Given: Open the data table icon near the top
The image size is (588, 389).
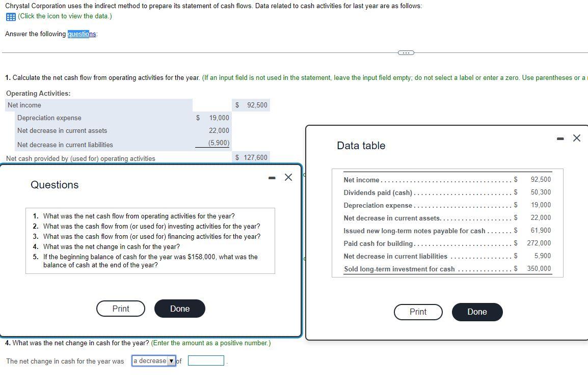Looking at the screenshot, I should (x=10, y=17).
